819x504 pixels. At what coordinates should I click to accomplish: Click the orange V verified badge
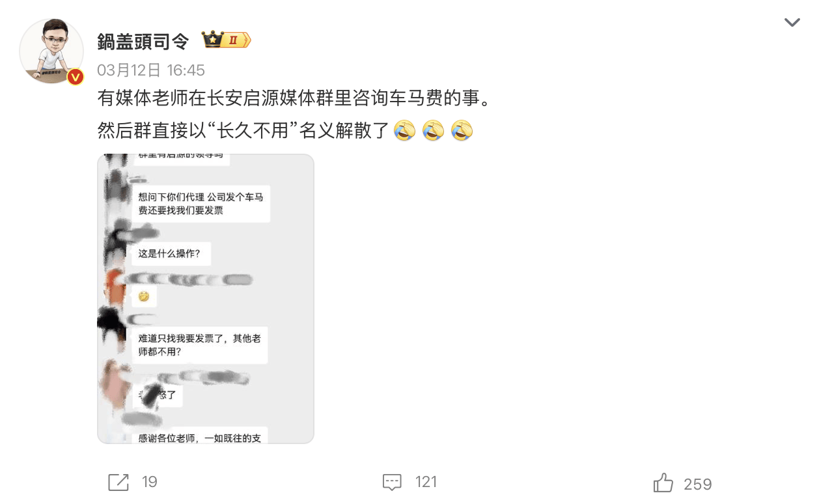click(76, 77)
